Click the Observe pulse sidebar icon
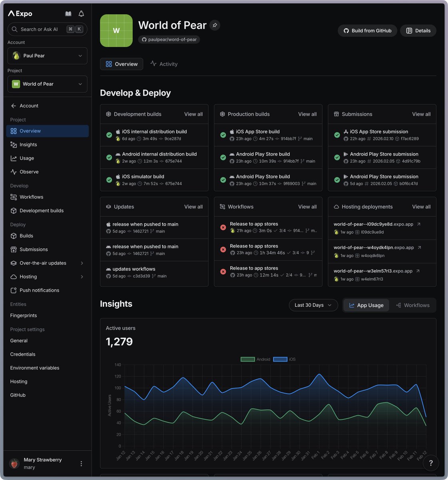This screenshot has height=480, width=448. pyautogui.click(x=14, y=172)
